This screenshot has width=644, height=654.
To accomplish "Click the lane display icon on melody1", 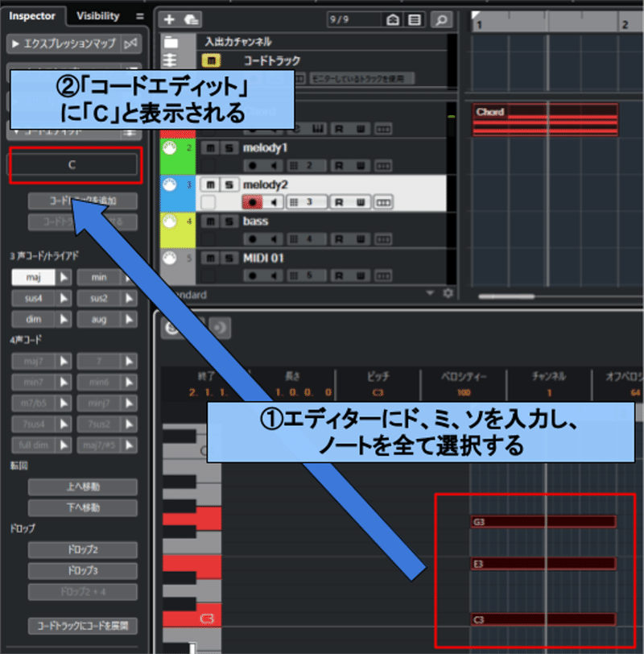I will pyautogui.click(x=383, y=166).
